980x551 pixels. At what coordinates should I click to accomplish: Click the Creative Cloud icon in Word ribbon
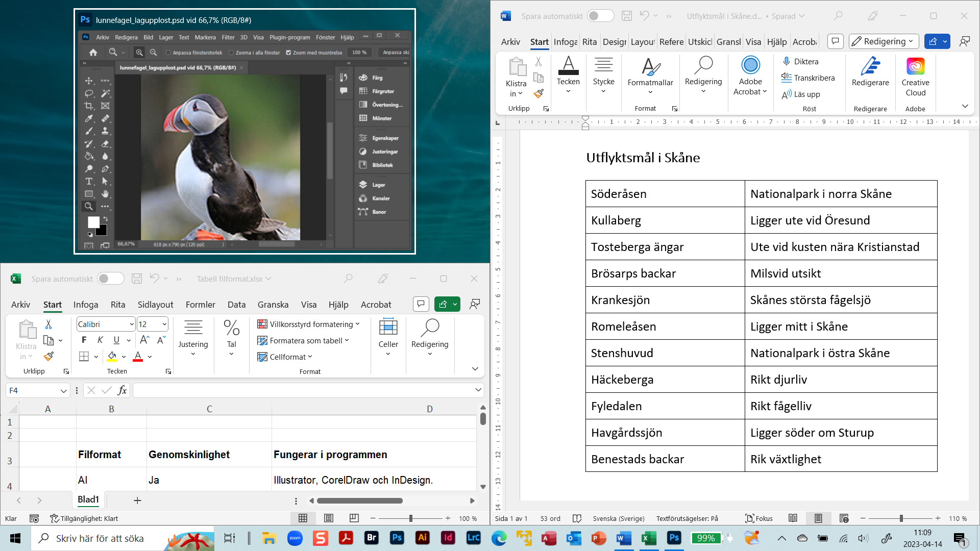point(915,67)
